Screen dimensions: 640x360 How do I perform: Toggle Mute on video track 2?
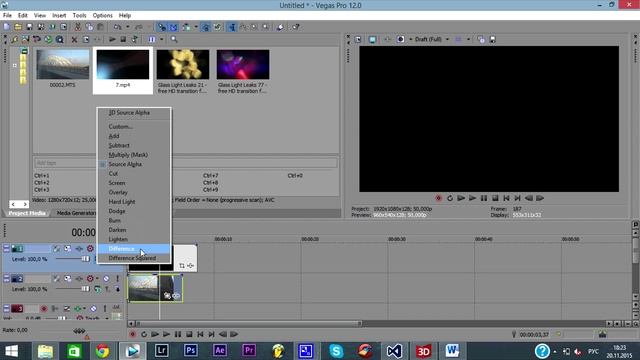coord(106,279)
